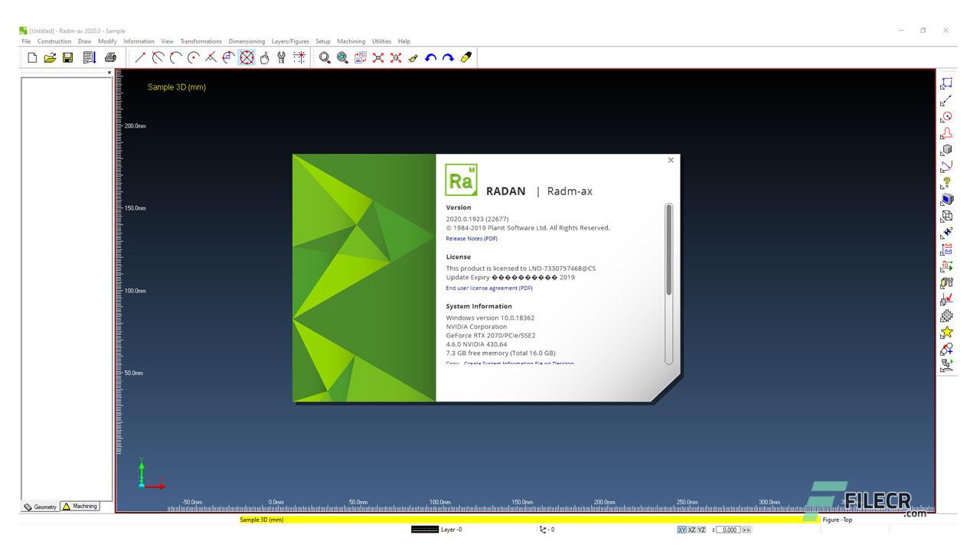Screen dimensions: 980x551
Task: Click the arc-with-lines draw icon
Action: 158,57
